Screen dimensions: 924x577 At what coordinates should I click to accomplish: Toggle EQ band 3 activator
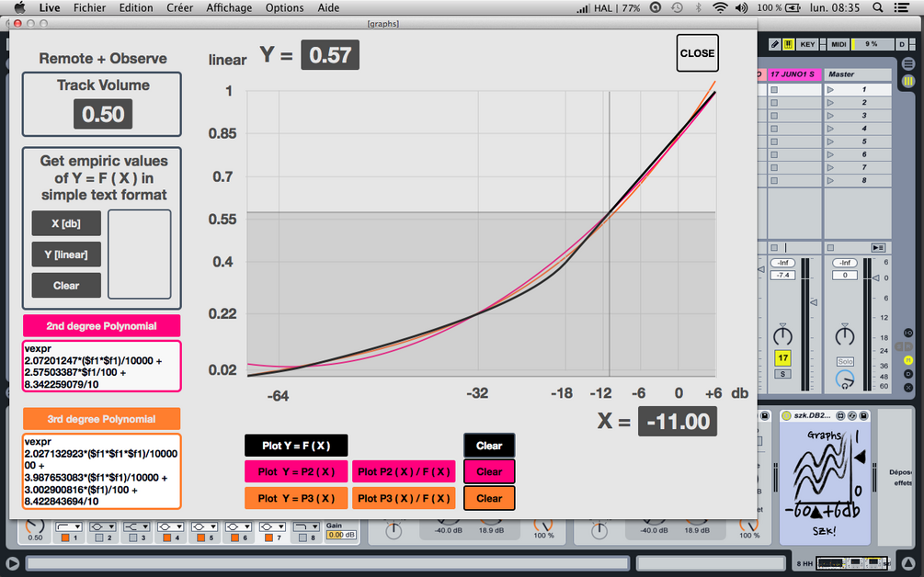point(132,537)
